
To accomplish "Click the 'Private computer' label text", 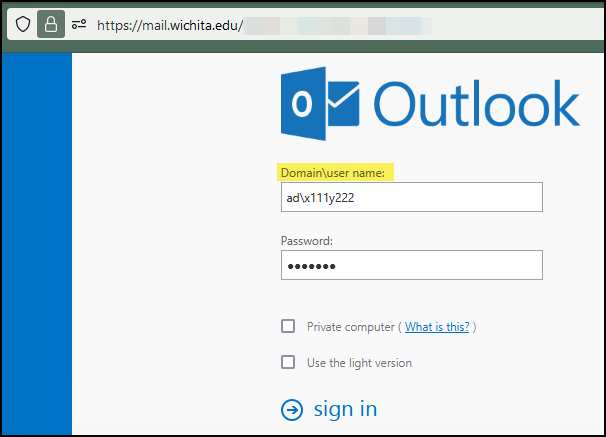I will [x=351, y=327].
